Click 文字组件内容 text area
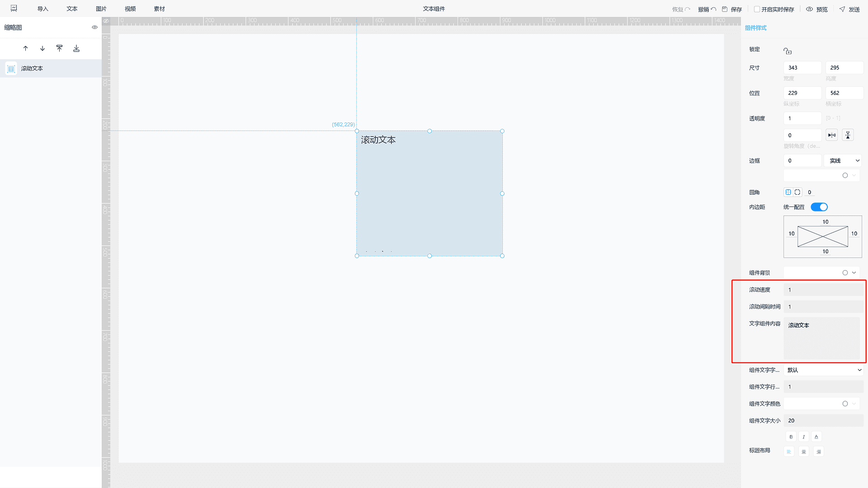The height and width of the screenshot is (488, 868). pyautogui.click(x=822, y=338)
